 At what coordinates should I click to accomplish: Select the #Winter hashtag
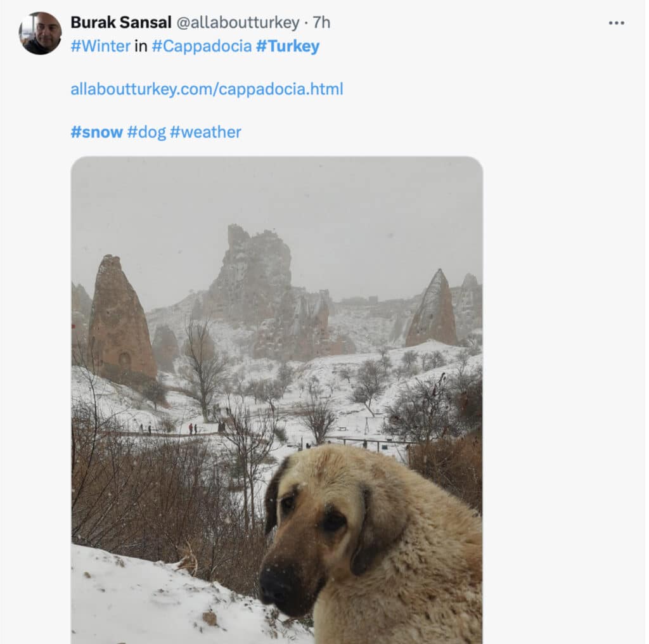pos(100,46)
